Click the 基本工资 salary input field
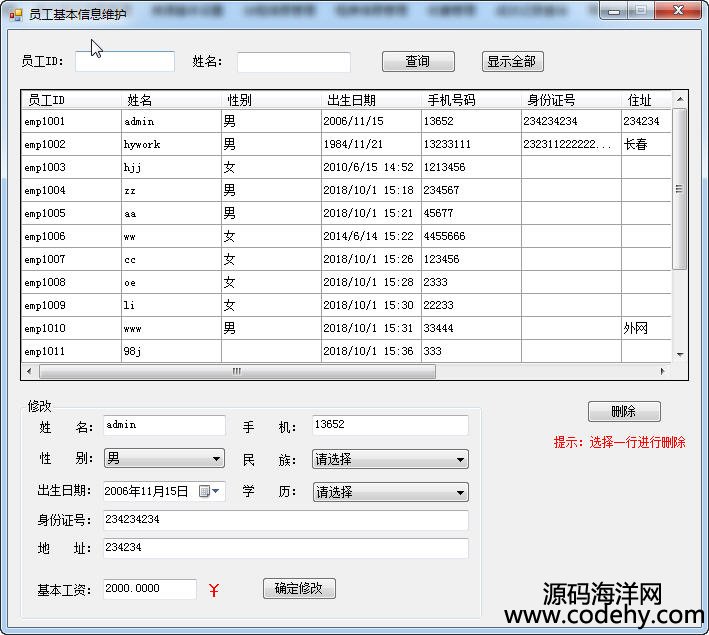The height and width of the screenshot is (635, 709). 150,589
